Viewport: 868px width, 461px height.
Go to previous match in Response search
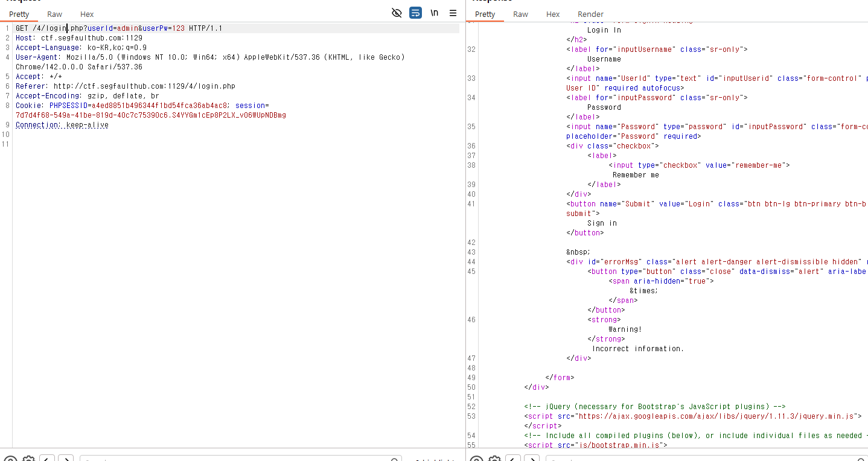tap(514, 459)
